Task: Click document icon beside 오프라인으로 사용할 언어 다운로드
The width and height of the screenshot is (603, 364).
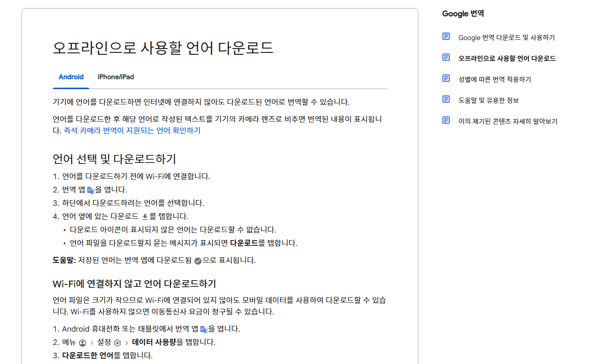Action: coord(446,58)
